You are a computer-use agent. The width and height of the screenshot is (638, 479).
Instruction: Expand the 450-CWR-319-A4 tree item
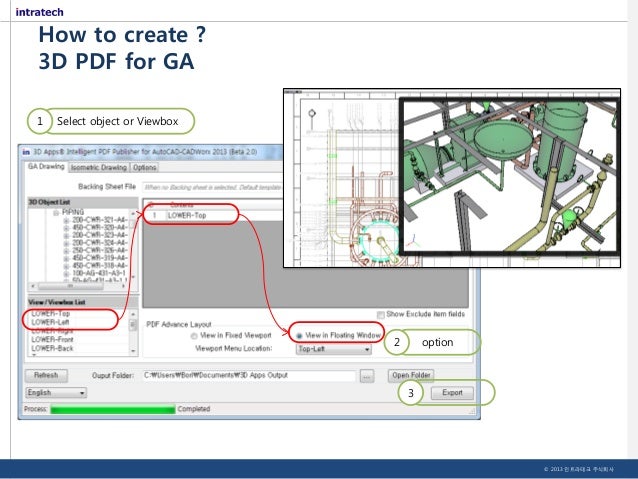(66, 258)
